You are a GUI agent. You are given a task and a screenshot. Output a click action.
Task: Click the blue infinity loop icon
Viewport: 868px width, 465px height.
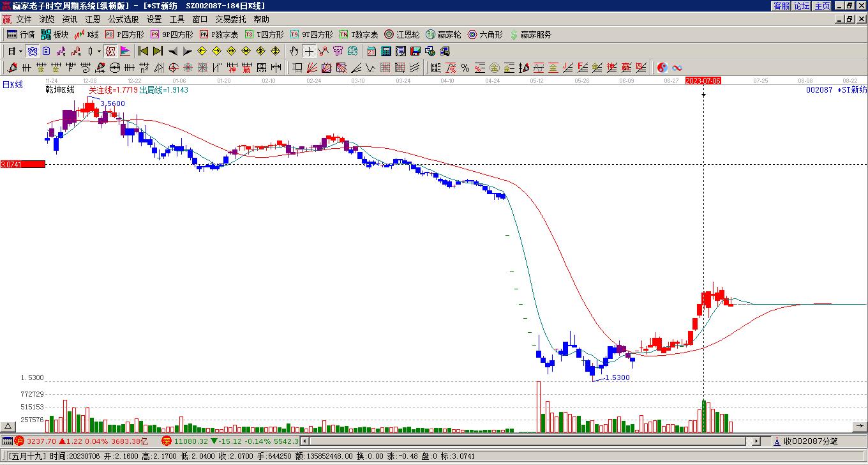(x=677, y=68)
